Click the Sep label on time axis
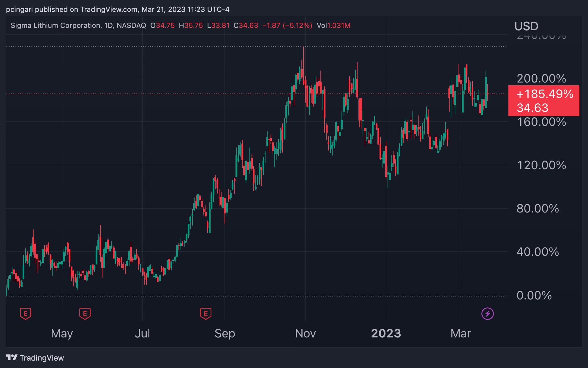 pyautogui.click(x=225, y=334)
